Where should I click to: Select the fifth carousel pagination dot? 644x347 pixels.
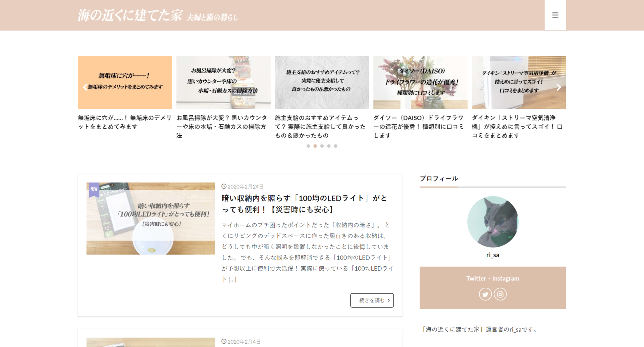(x=335, y=146)
